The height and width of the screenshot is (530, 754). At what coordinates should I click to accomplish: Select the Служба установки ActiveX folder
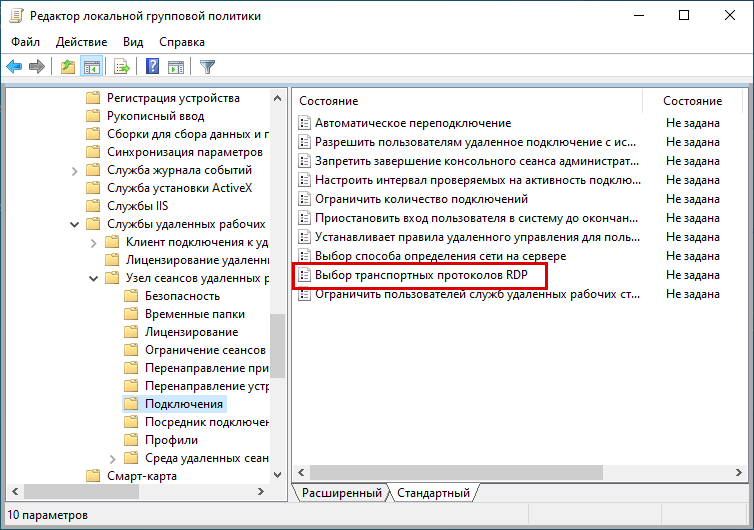(179, 188)
